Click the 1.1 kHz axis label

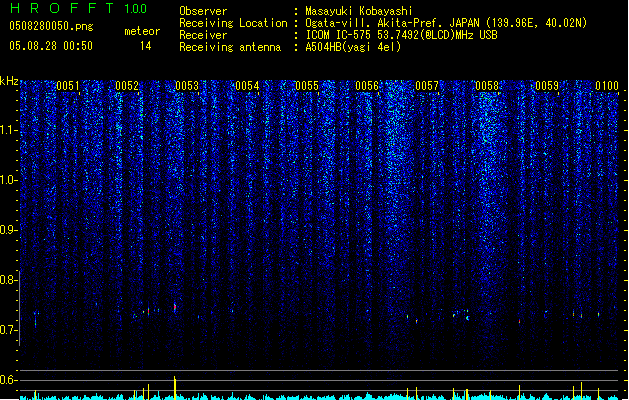(8, 130)
